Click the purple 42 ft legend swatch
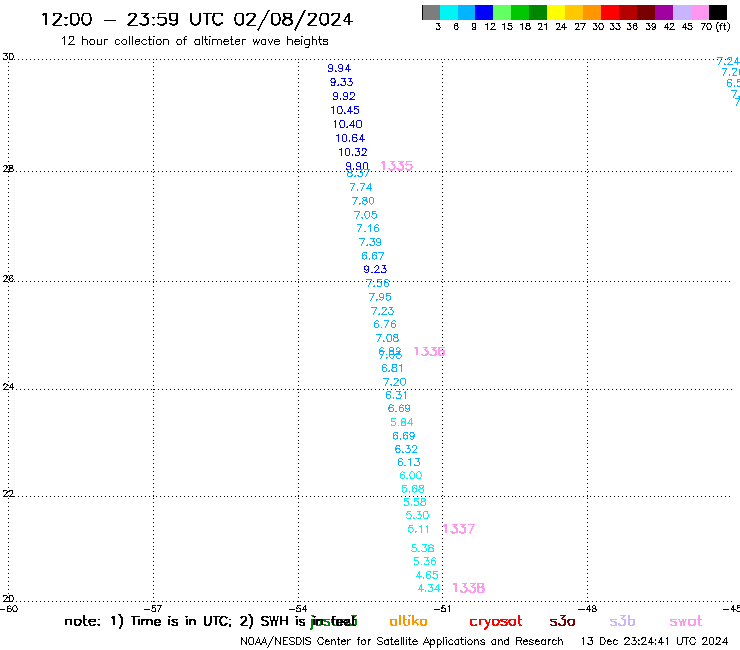This screenshot has height=650, width=740. tap(664, 12)
